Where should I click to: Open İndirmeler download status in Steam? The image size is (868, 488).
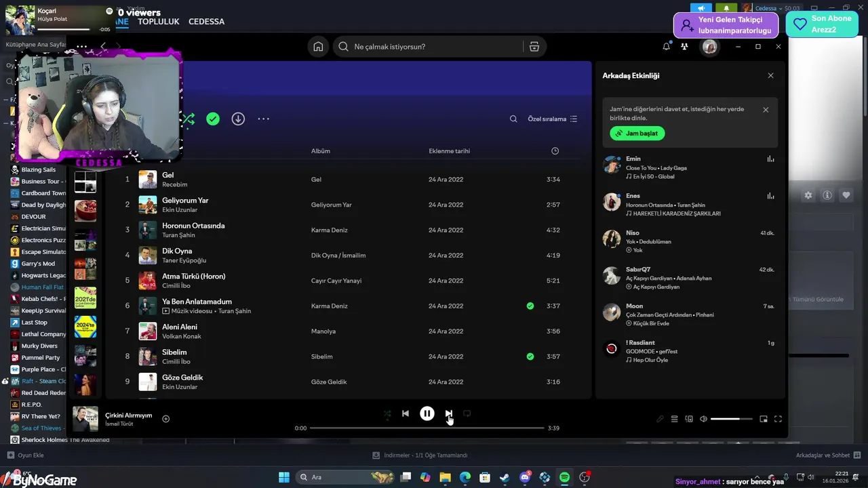420,455
